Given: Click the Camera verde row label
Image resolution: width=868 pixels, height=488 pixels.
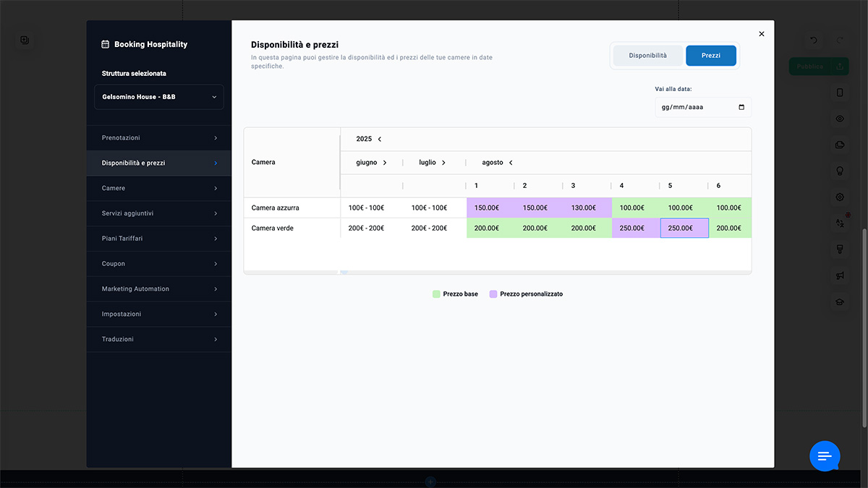Looking at the screenshot, I should point(273,228).
